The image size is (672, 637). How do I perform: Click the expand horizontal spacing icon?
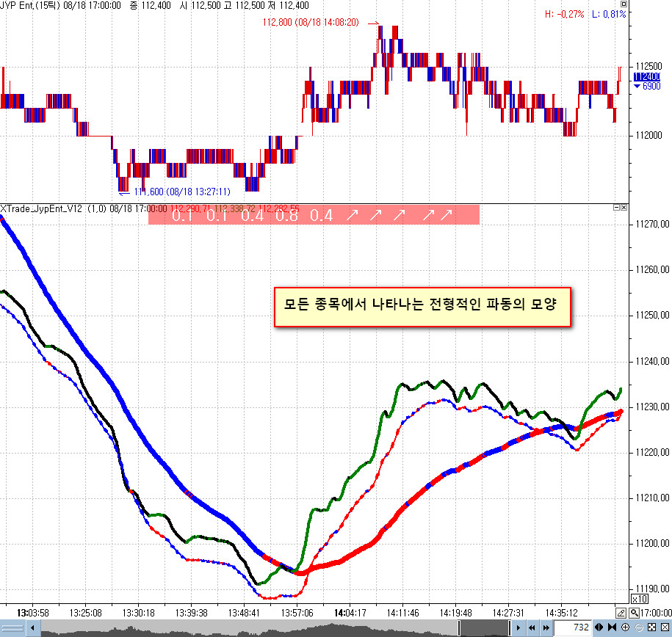pyautogui.click(x=599, y=627)
